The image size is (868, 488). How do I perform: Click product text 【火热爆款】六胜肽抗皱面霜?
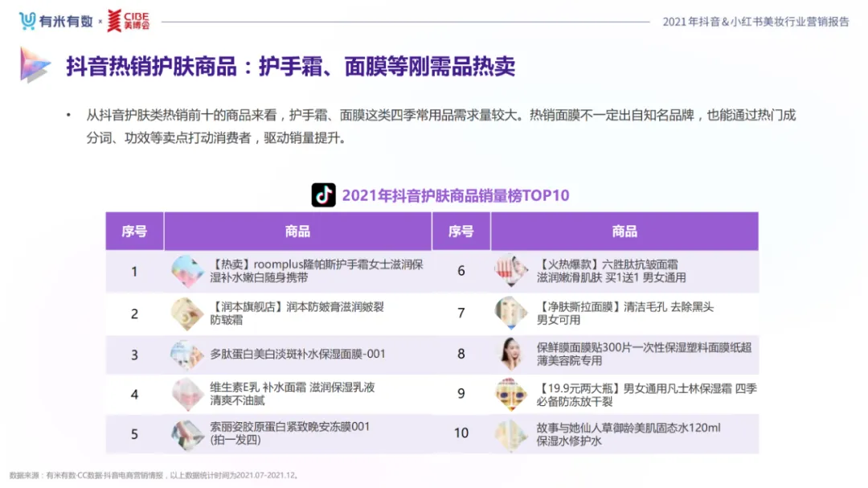pyautogui.click(x=611, y=271)
